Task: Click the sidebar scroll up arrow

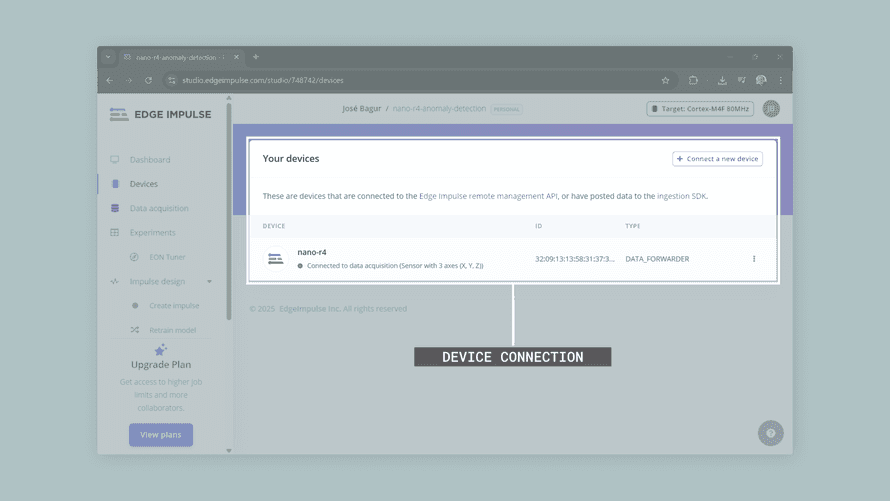Action: 229,98
